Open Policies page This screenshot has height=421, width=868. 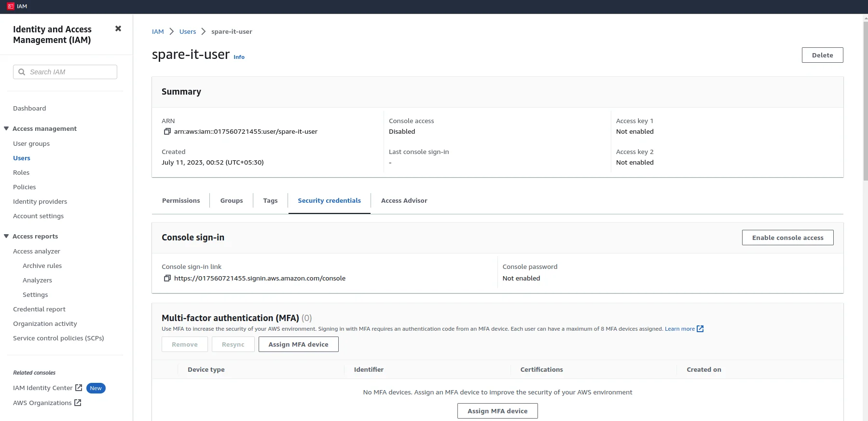pos(25,187)
